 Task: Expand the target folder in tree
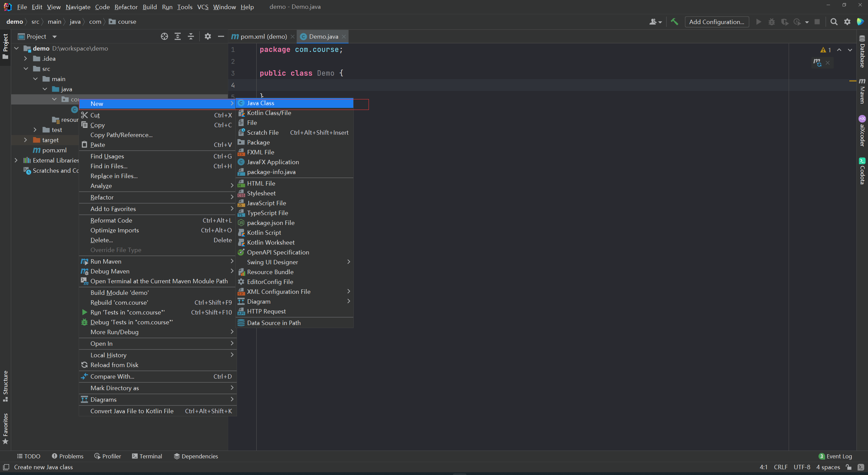click(x=25, y=140)
